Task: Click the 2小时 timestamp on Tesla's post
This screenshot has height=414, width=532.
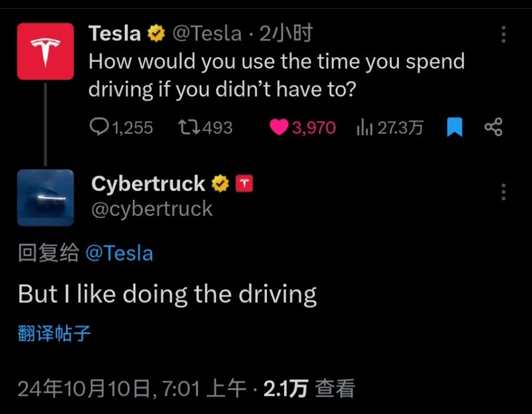Action: point(286,34)
